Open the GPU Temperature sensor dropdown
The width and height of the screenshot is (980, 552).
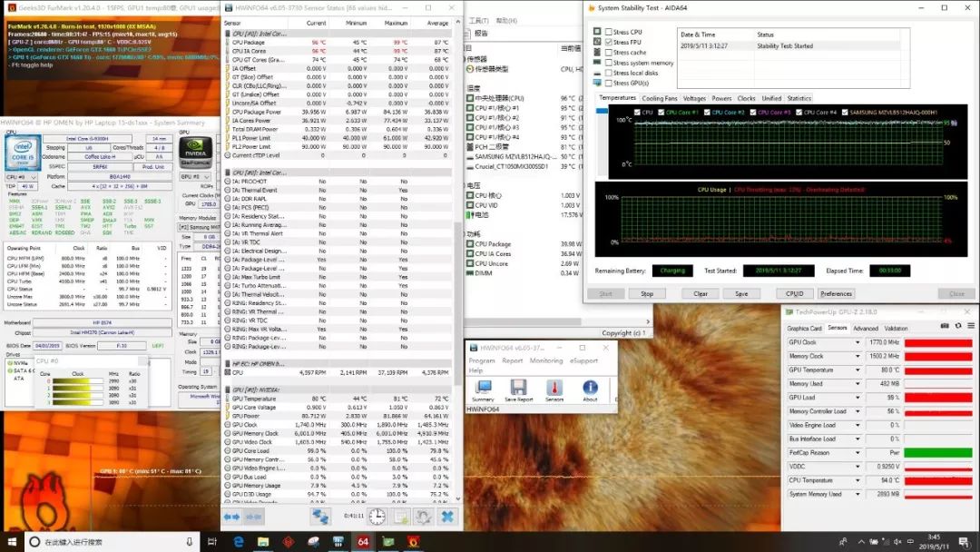coord(858,370)
